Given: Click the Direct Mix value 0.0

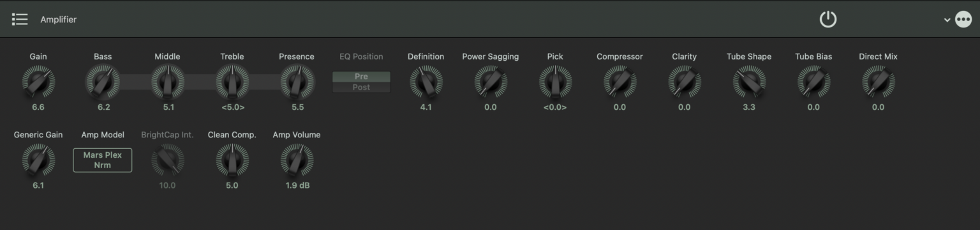Looking at the screenshot, I should (x=879, y=107).
